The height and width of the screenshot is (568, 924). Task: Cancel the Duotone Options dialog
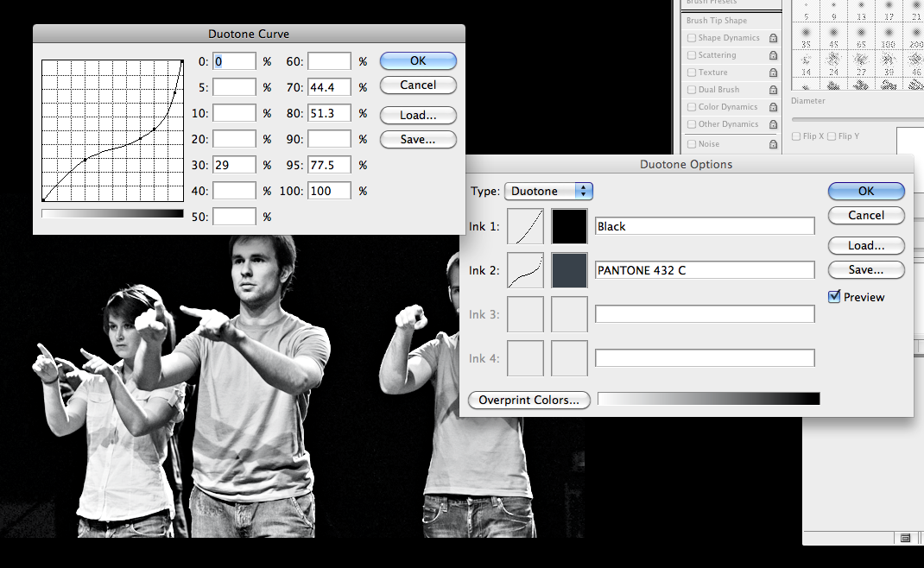tap(866, 215)
